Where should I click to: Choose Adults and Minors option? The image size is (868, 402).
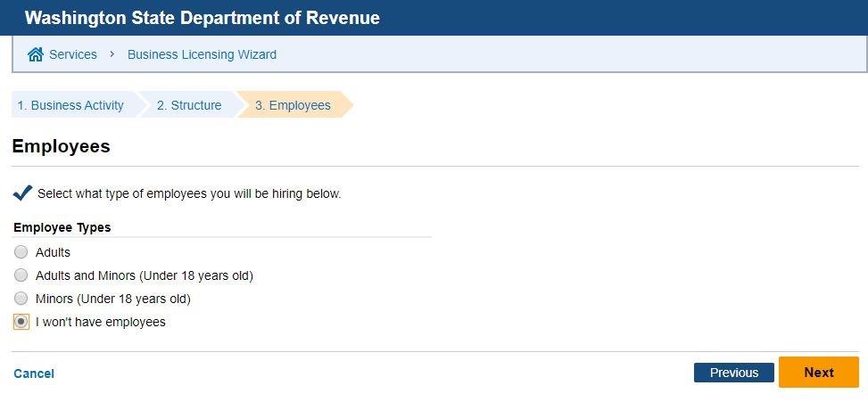21,275
